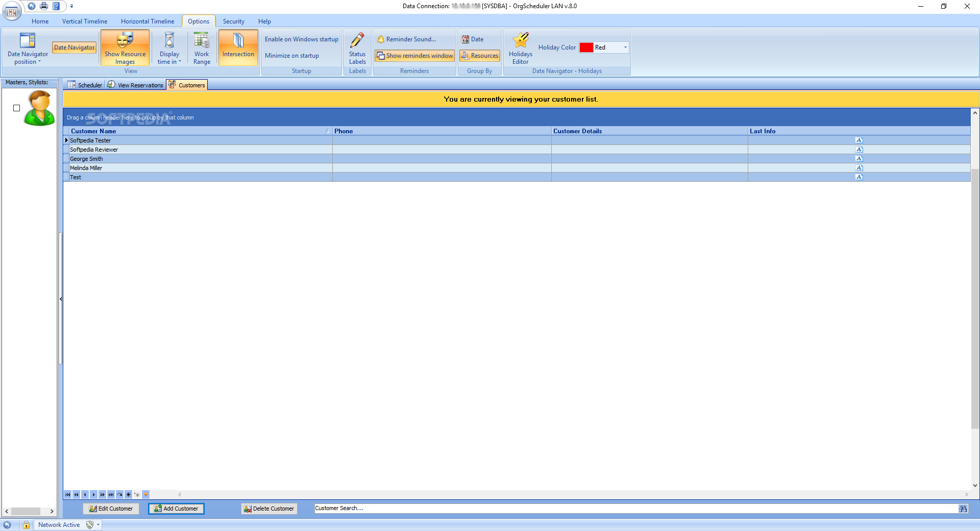Image resolution: width=980 pixels, height=531 pixels.
Task: Click the Delete Customer button
Action: (x=269, y=509)
